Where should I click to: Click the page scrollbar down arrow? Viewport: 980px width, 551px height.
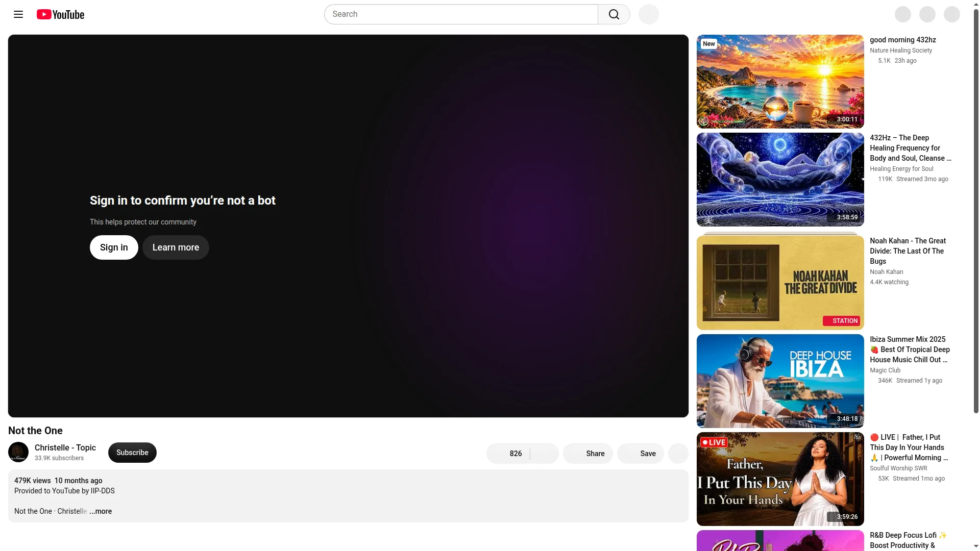tap(976, 546)
